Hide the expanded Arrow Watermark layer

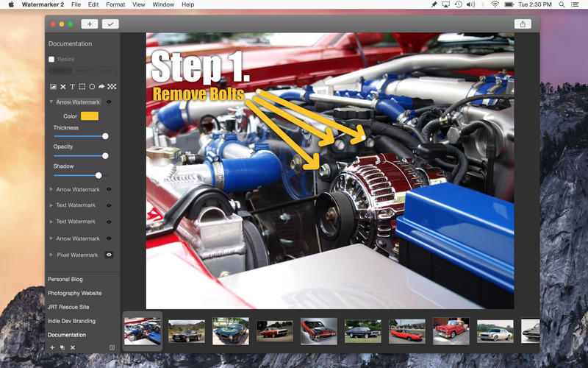(109, 102)
